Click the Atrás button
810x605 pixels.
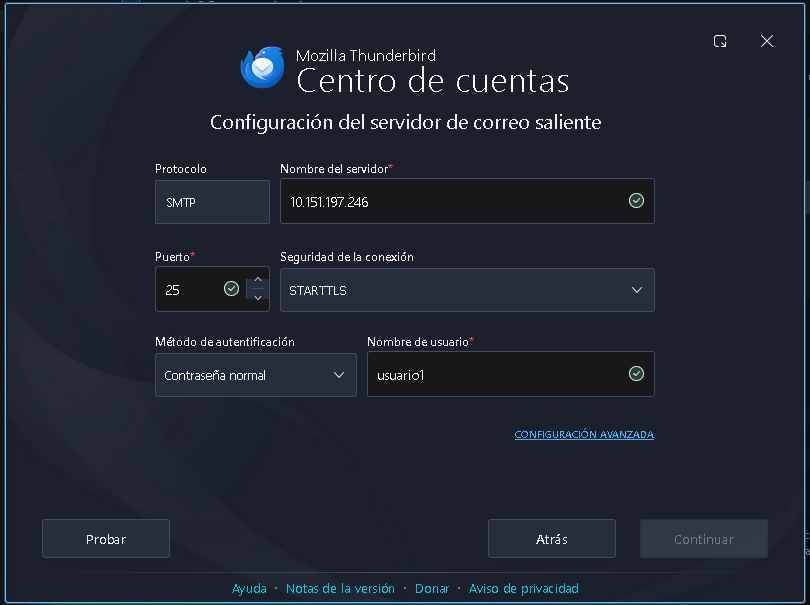click(x=552, y=539)
